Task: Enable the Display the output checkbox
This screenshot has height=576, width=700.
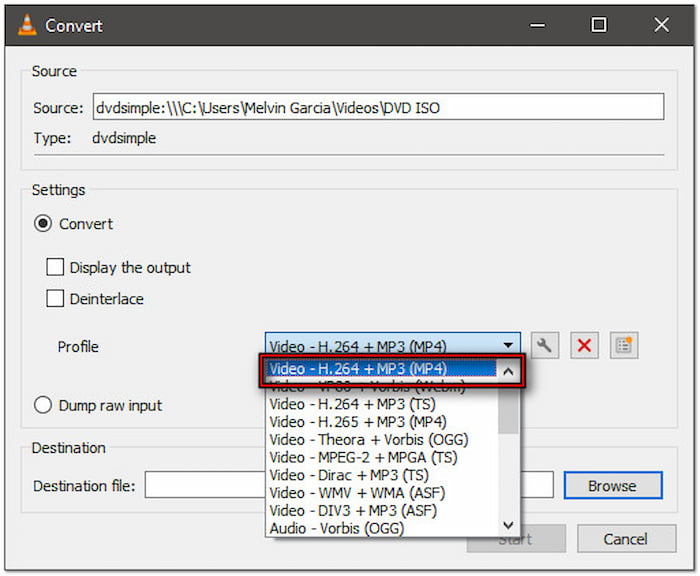Action: [56, 268]
